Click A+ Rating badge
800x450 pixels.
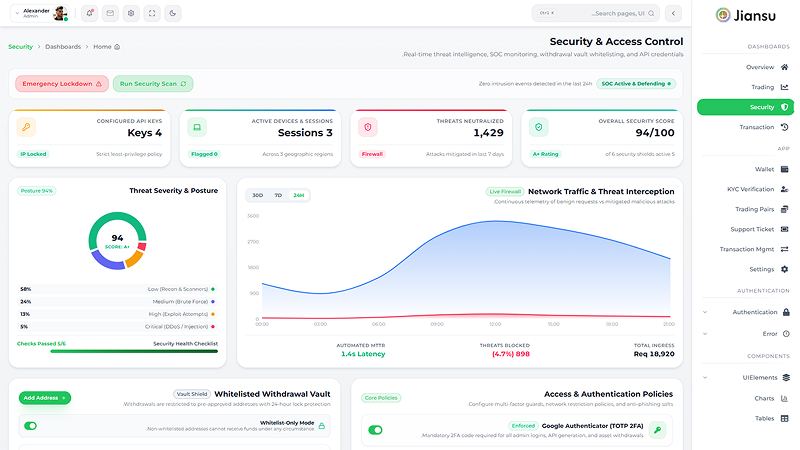[x=545, y=154]
